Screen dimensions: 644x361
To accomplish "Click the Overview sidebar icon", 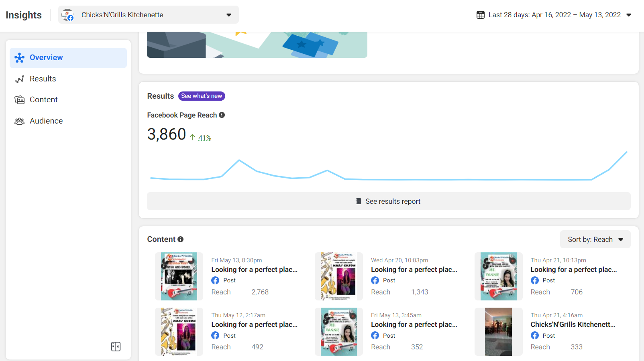I will (19, 58).
